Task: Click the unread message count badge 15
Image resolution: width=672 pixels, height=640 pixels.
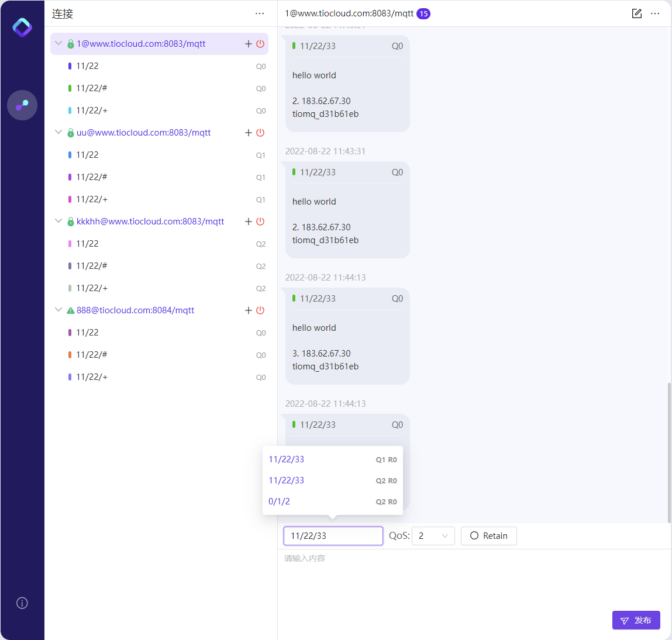Action: [423, 13]
